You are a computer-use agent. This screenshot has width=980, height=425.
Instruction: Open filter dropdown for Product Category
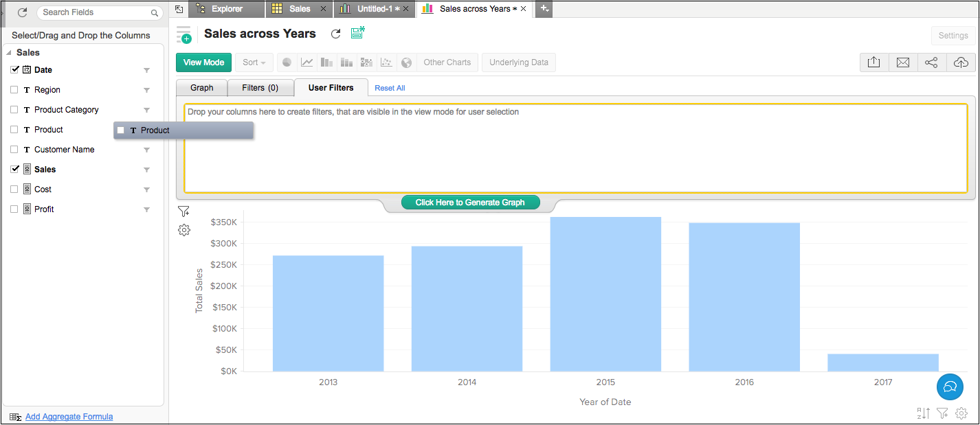(x=146, y=110)
